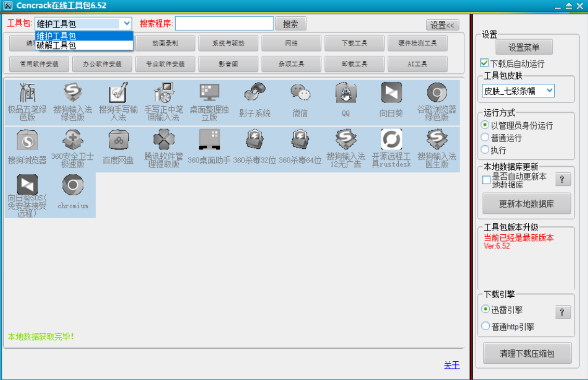The height and width of the screenshot is (380, 588).
Task: Open the 网络 category tab
Action: click(291, 43)
